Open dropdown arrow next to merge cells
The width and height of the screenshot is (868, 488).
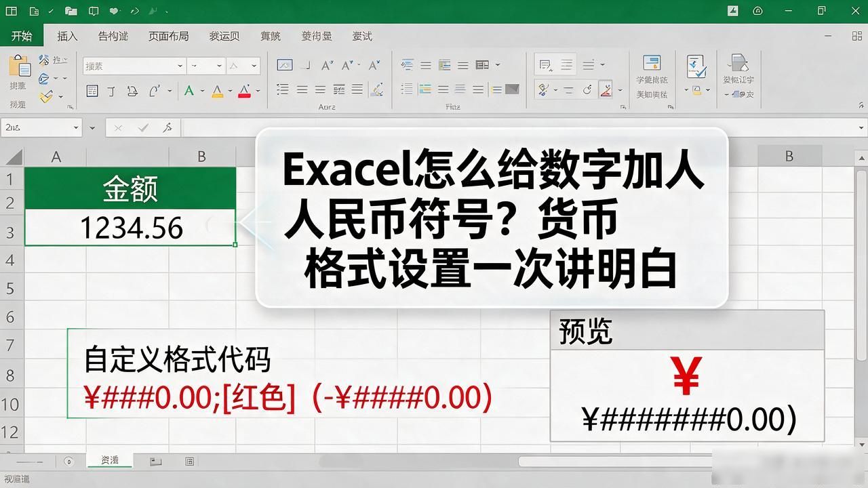click(x=498, y=65)
